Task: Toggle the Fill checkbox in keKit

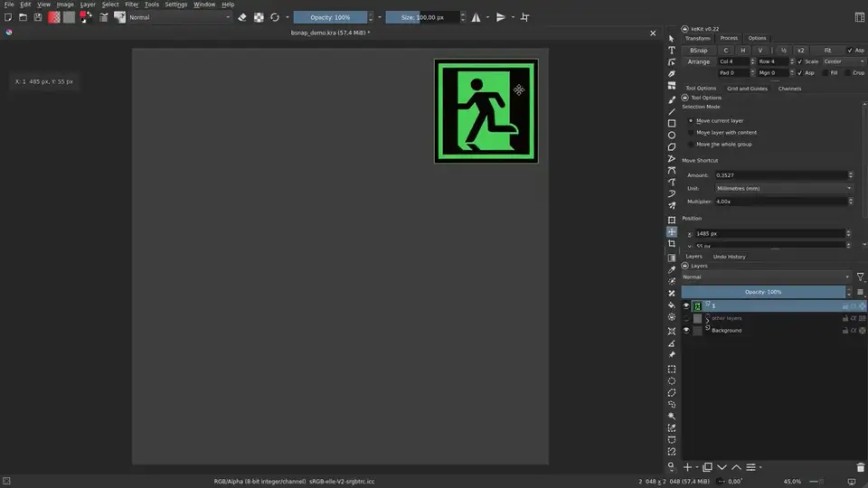Action: pos(825,73)
